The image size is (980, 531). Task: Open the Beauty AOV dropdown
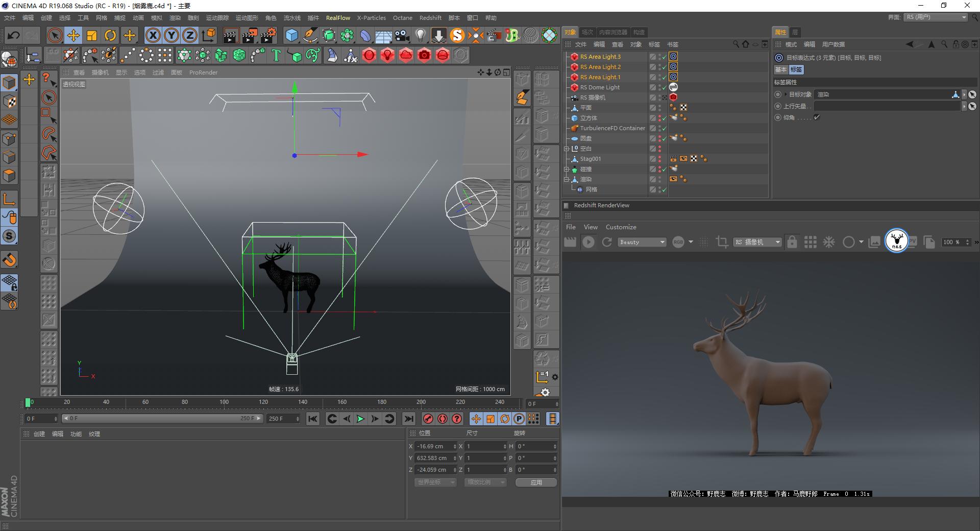tap(642, 242)
